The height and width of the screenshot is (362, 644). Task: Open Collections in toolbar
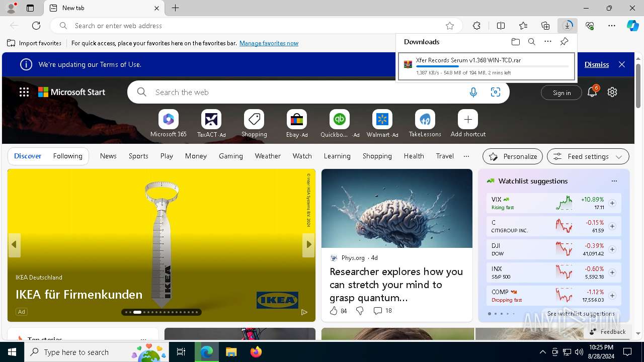[x=545, y=26]
